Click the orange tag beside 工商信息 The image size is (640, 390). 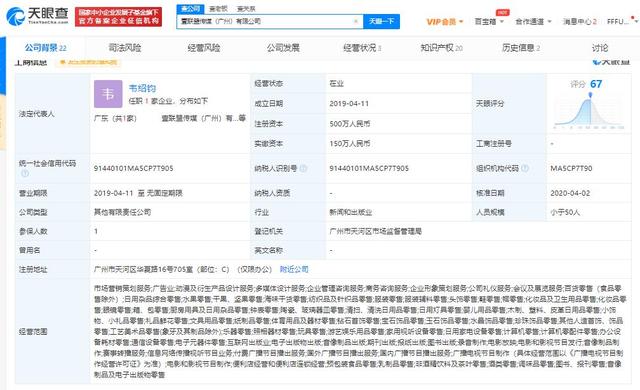coord(89,62)
